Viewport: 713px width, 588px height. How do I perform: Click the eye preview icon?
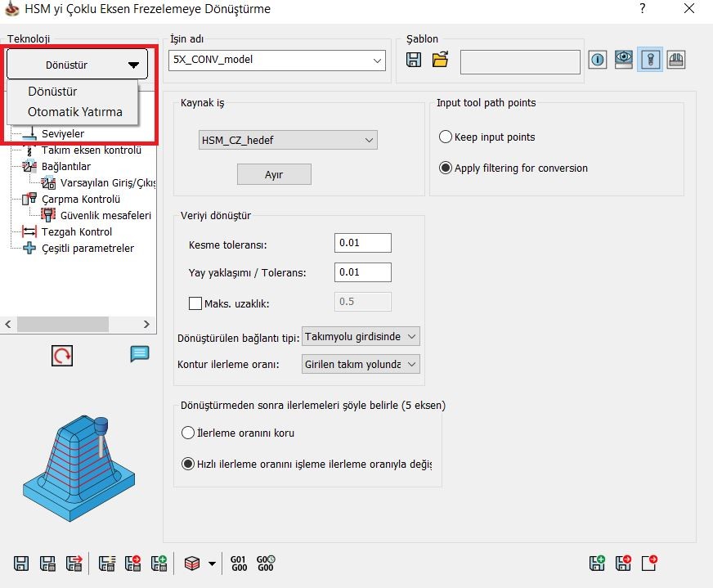[x=625, y=60]
